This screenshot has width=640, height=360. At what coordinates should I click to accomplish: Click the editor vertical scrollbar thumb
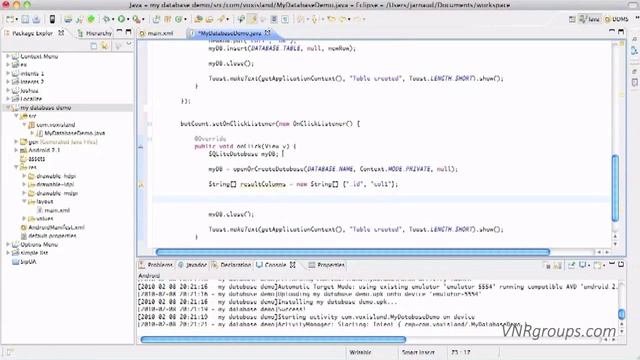[616, 188]
